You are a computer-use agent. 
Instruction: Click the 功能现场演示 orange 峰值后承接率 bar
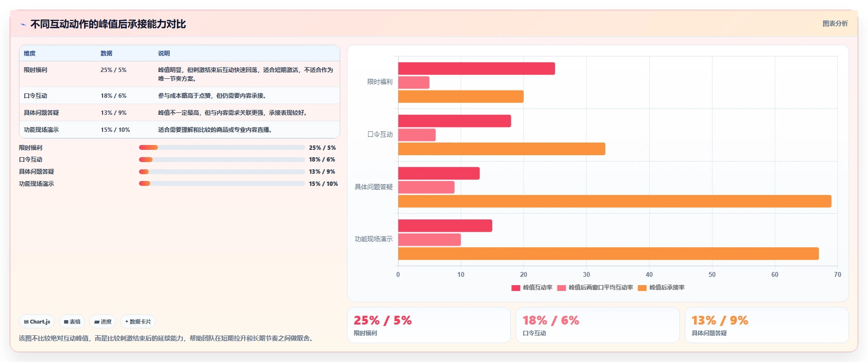(x=608, y=253)
